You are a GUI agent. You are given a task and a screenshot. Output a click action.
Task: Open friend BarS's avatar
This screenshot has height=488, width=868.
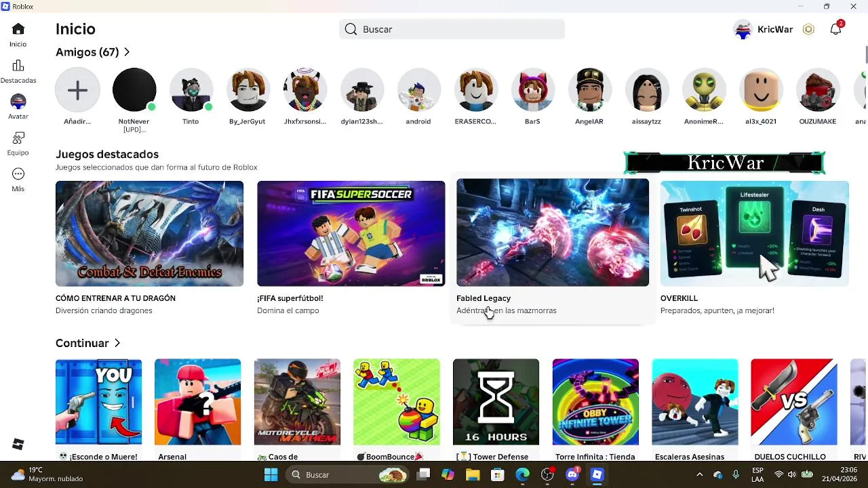click(532, 89)
